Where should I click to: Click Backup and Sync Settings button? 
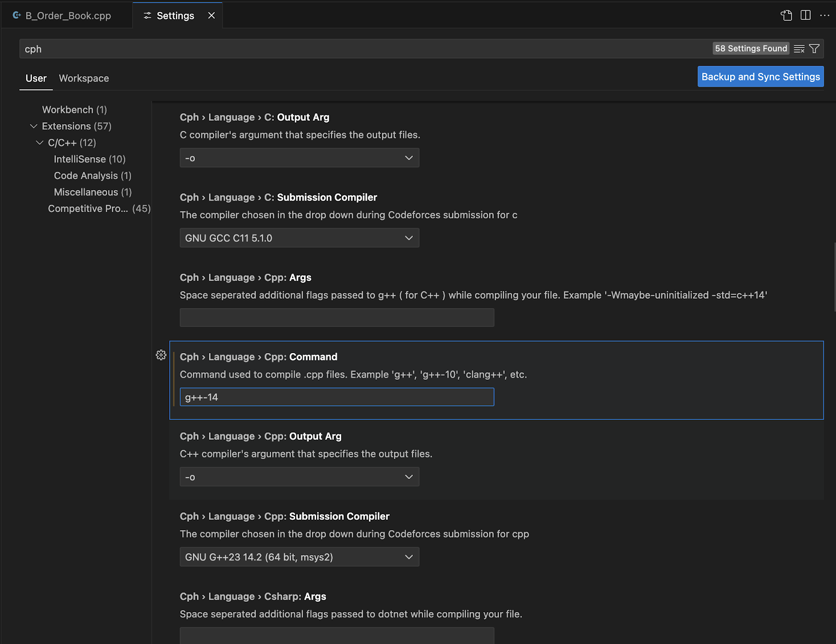click(761, 77)
